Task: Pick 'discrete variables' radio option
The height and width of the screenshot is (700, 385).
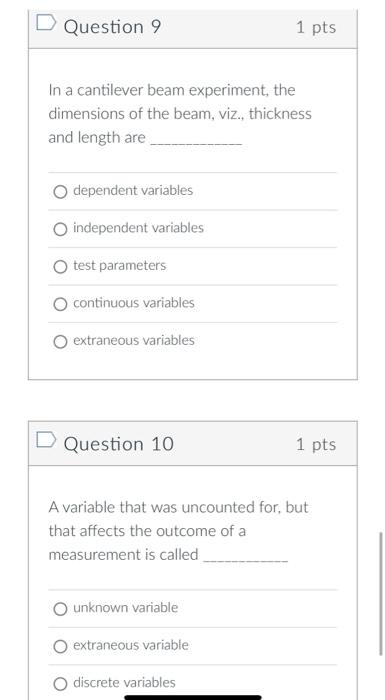Action: click(x=60, y=684)
